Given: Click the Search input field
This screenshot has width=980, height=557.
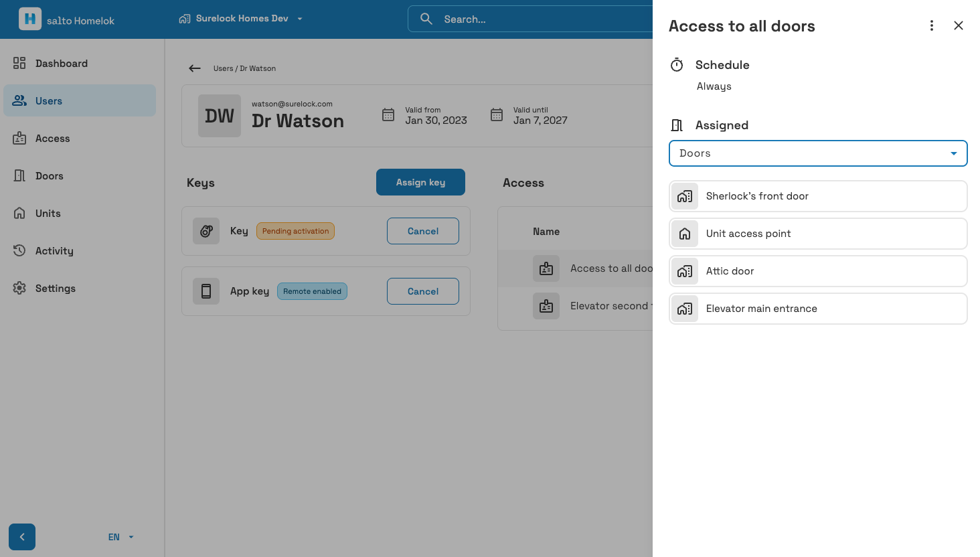Looking at the screenshot, I should pyautogui.click(x=530, y=19).
